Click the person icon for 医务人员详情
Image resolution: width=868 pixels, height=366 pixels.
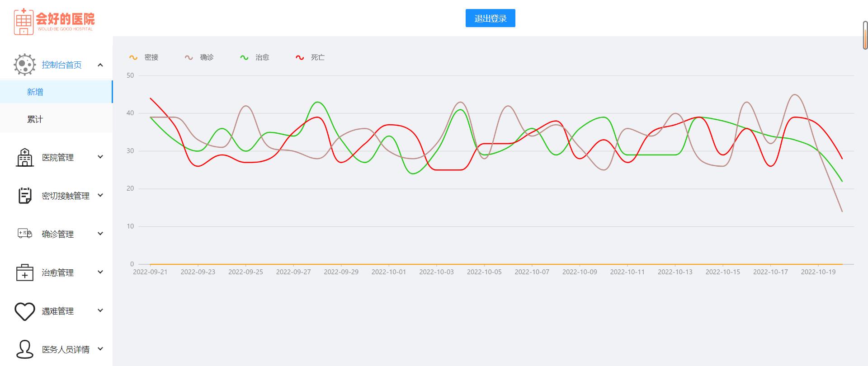tap(24, 349)
